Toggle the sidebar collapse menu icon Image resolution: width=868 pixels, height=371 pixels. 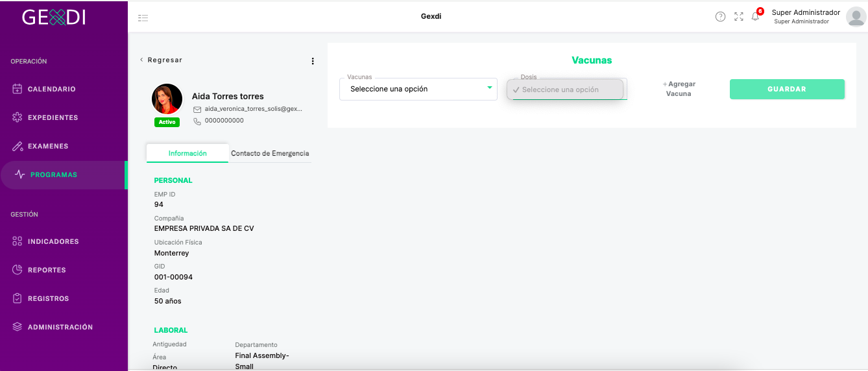click(143, 18)
